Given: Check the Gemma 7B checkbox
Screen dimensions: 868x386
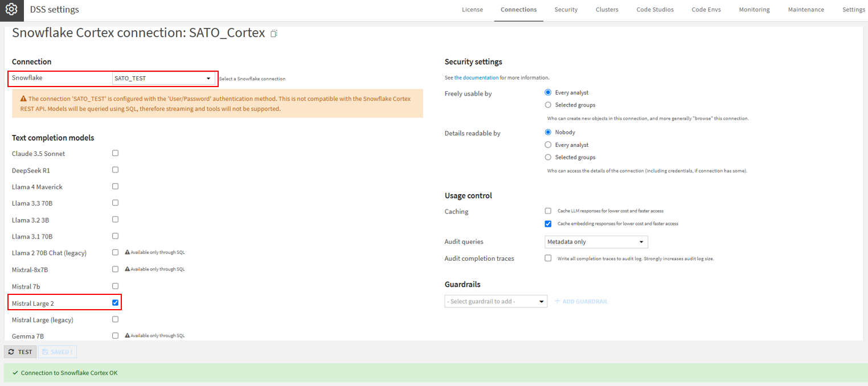Looking at the screenshot, I should (x=115, y=336).
